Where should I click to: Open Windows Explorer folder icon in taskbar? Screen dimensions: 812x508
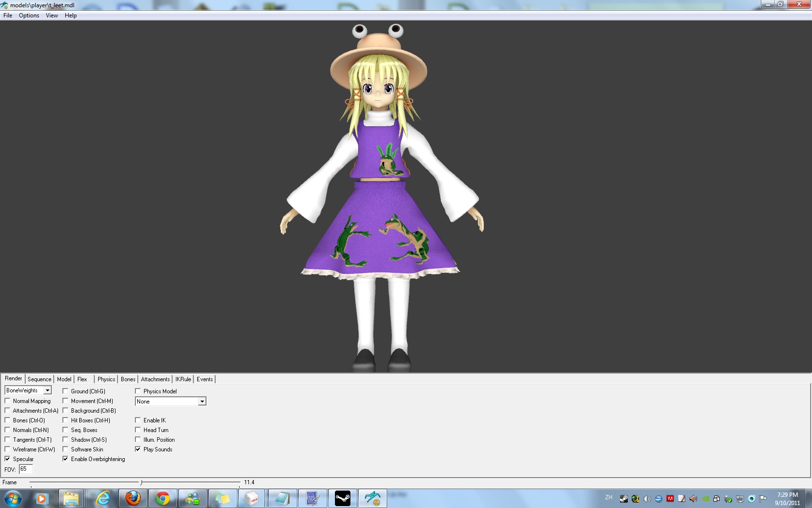point(72,498)
